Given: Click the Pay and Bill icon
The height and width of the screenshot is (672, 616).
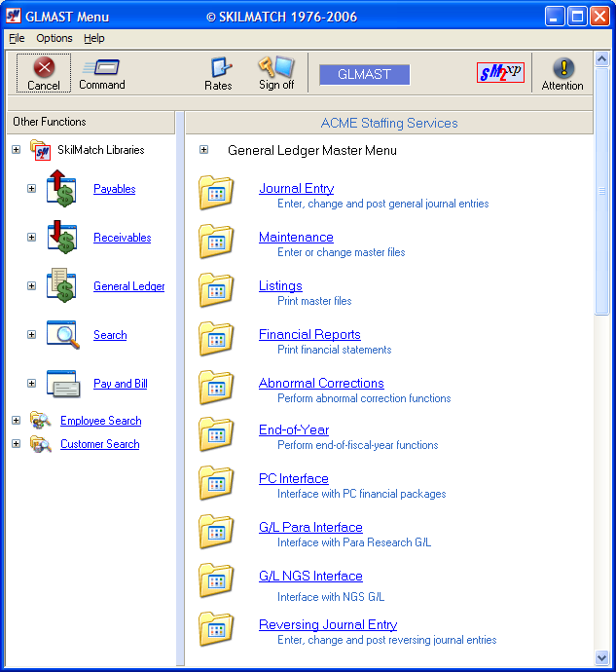Looking at the screenshot, I should coord(63,384).
